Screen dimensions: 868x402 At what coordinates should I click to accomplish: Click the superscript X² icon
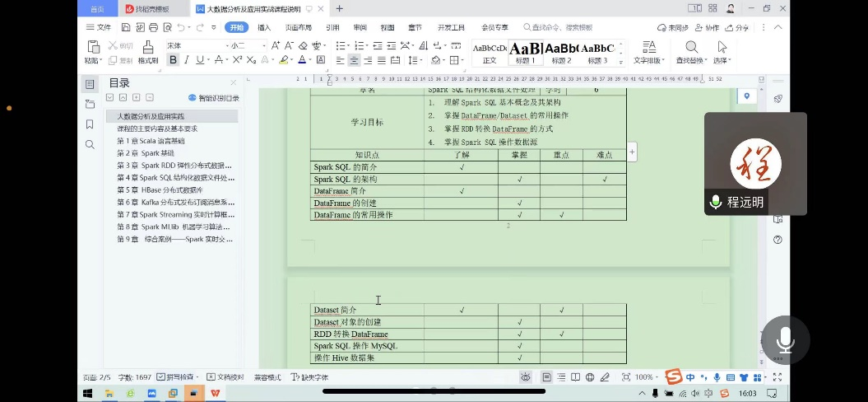[x=237, y=60]
